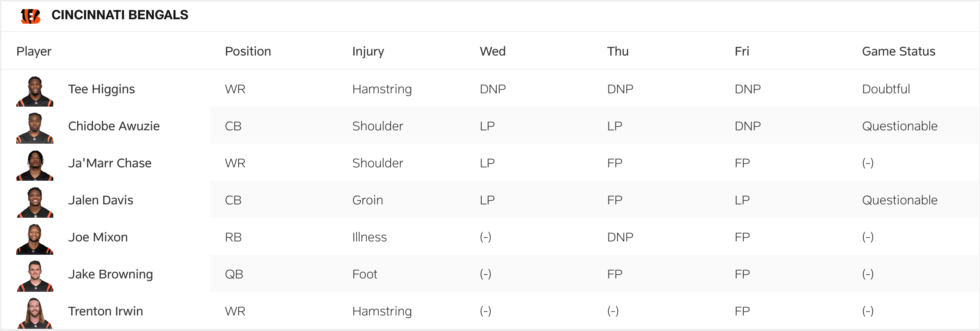Open Tee Higgins' headshot photo
This screenshot has width=980, height=331.
(34, 91)
